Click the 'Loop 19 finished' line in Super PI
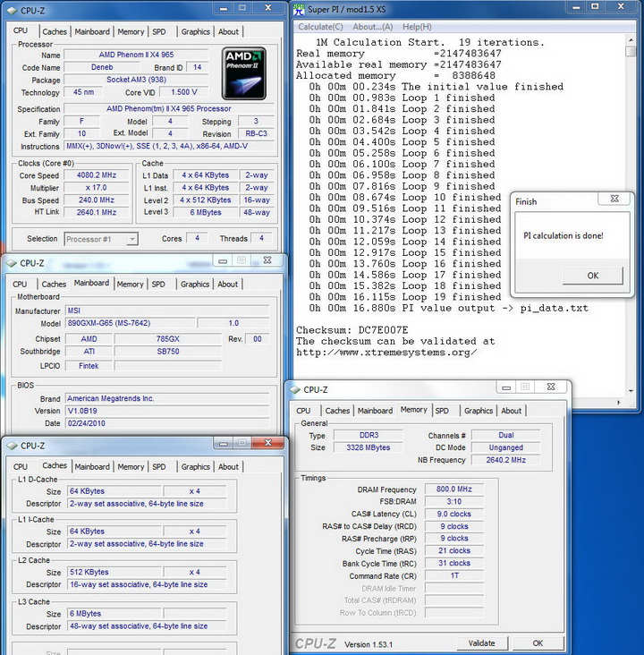Viewport: 644px width, 655px height. [405, 297]
